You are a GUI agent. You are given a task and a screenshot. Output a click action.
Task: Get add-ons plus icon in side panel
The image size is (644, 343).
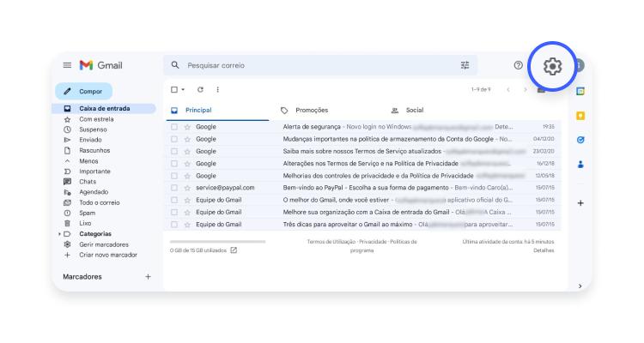(x=580, y=203)
